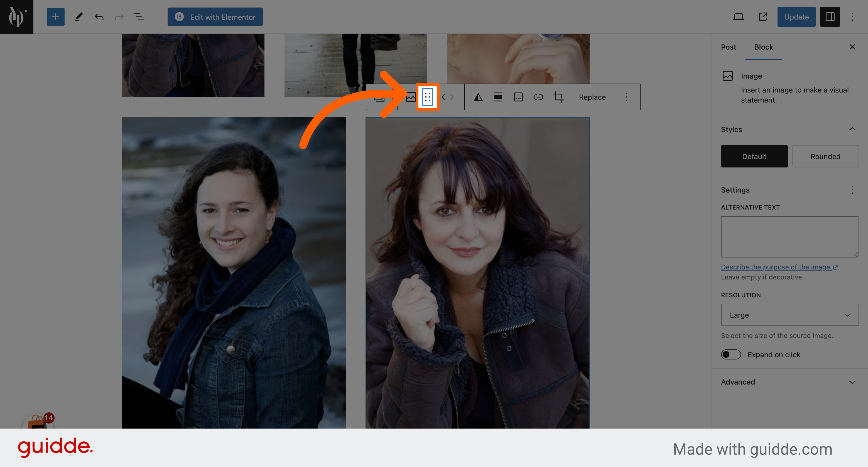
Task: Collapse the Styles panel
Action: pos(852,129)
